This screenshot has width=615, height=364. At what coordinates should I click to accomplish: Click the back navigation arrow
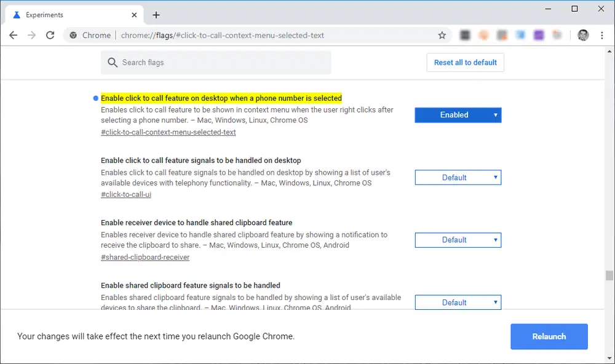click(x=13, y=35)
